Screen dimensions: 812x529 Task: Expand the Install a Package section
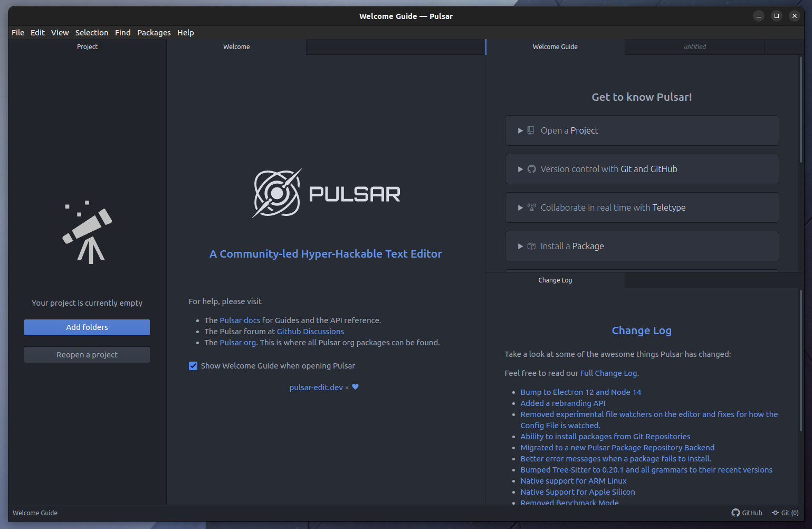pyautogui.click(x=642, y=246)
